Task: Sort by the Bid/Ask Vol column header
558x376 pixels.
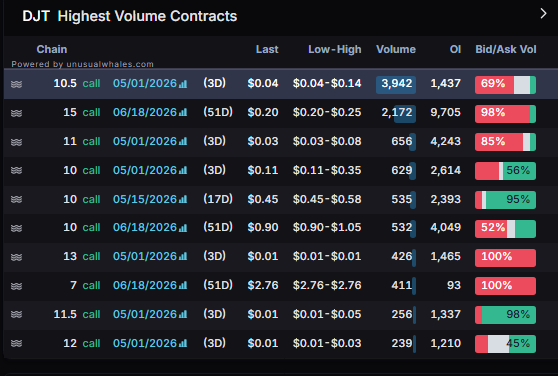Action: 506,49
